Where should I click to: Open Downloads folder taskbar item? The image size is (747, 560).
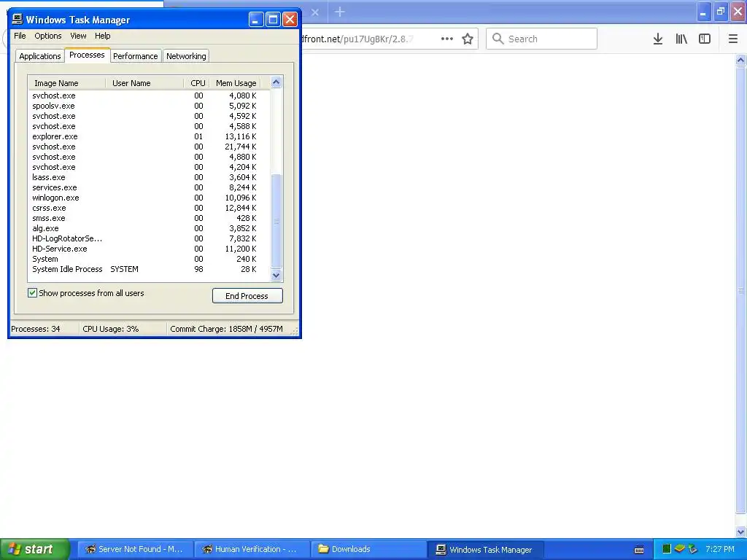coord(368,549)
